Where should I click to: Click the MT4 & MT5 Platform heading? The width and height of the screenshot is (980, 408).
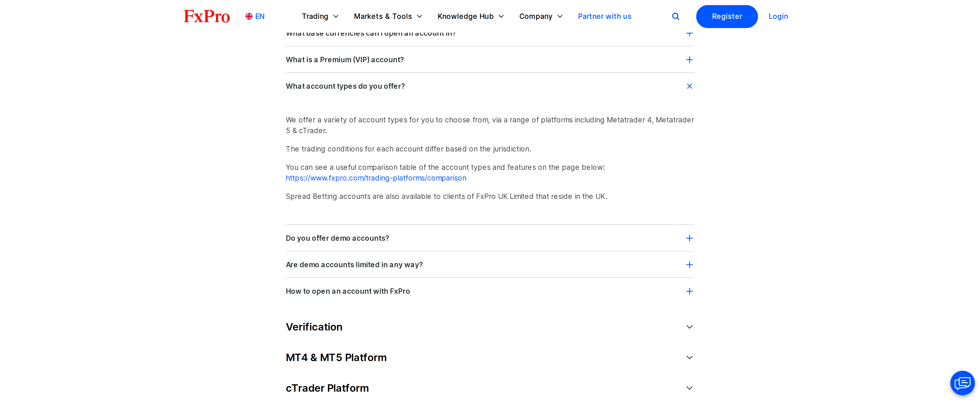click(336, 358)
